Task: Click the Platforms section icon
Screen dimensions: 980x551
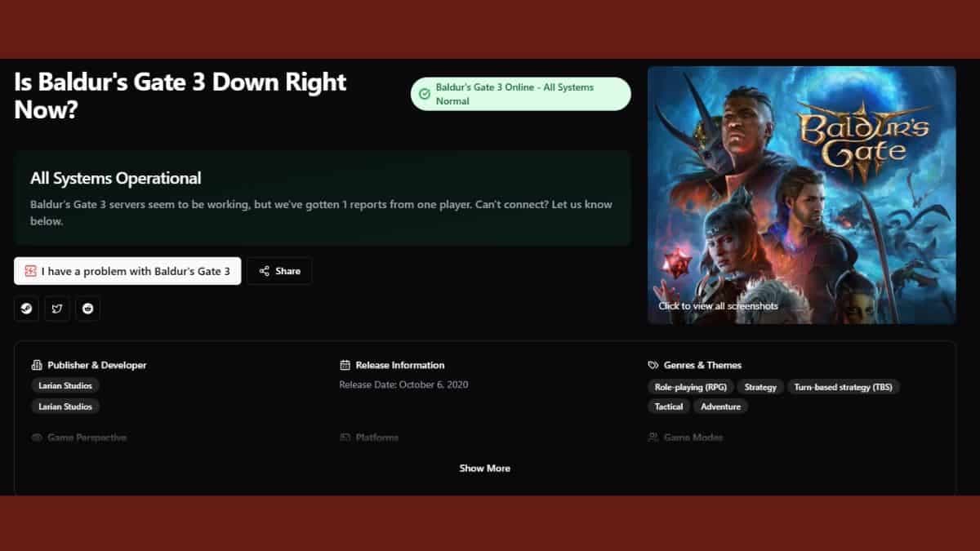Action: 345,438
